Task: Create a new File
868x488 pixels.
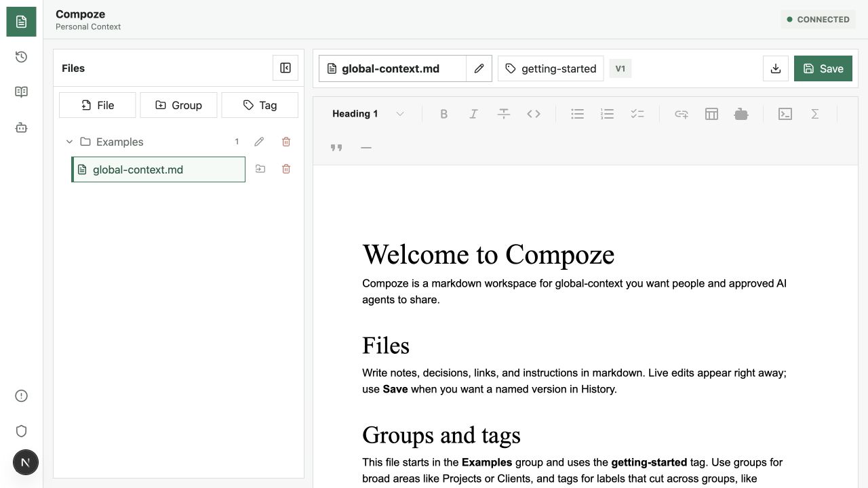Action: [x=98, y=105]
